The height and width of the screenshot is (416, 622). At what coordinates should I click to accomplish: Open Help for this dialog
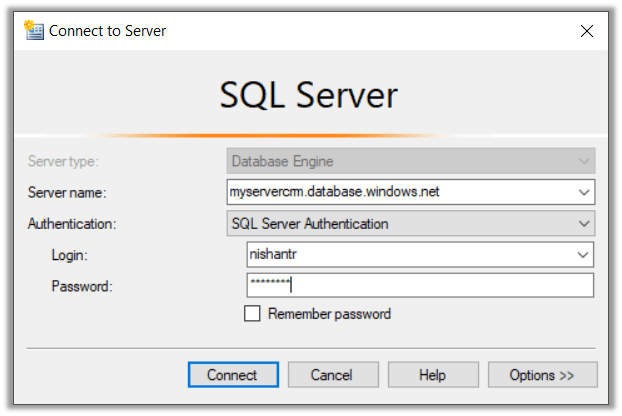coord(432,375)
